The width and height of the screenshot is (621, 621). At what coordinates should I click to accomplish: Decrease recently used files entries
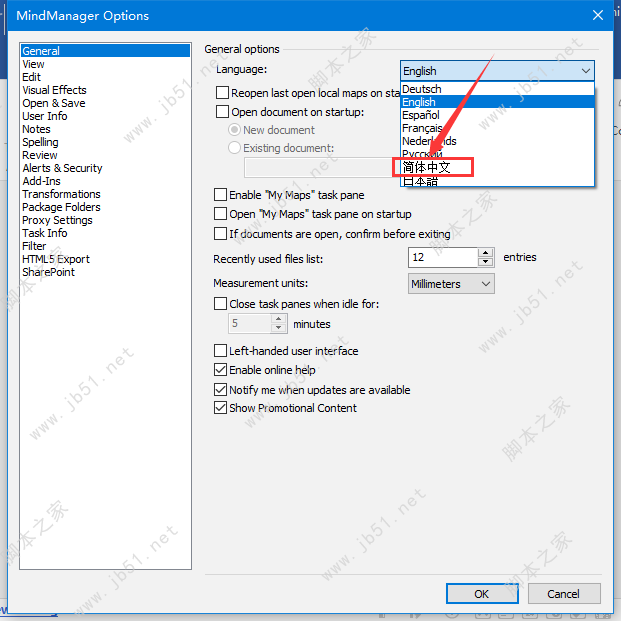pyautogui.click(x=486, y=262)
